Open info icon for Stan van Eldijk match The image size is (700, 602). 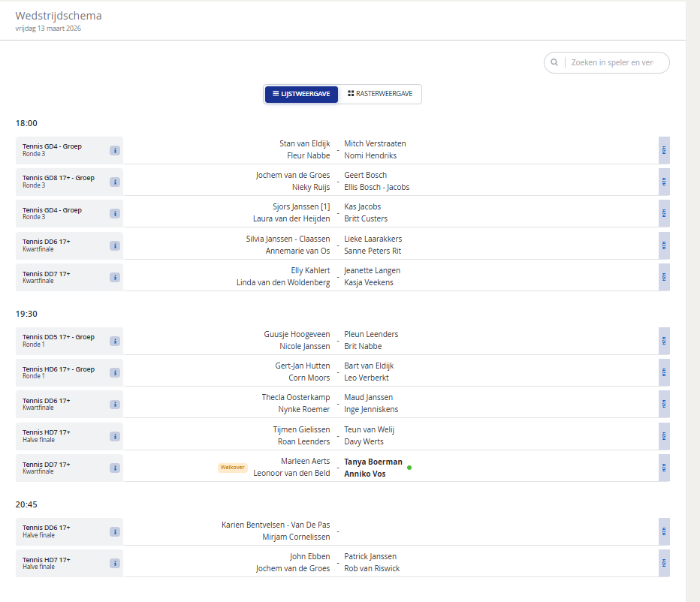click(x=115, y=150)
